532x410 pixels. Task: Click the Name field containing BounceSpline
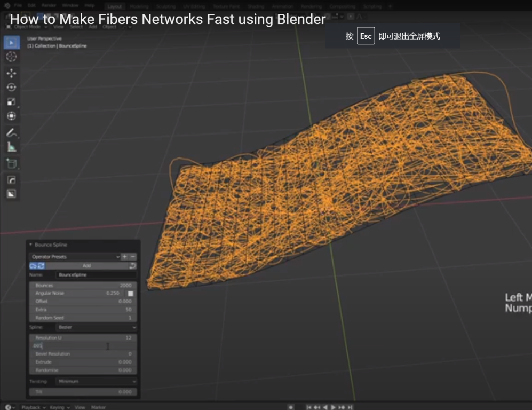97,274
